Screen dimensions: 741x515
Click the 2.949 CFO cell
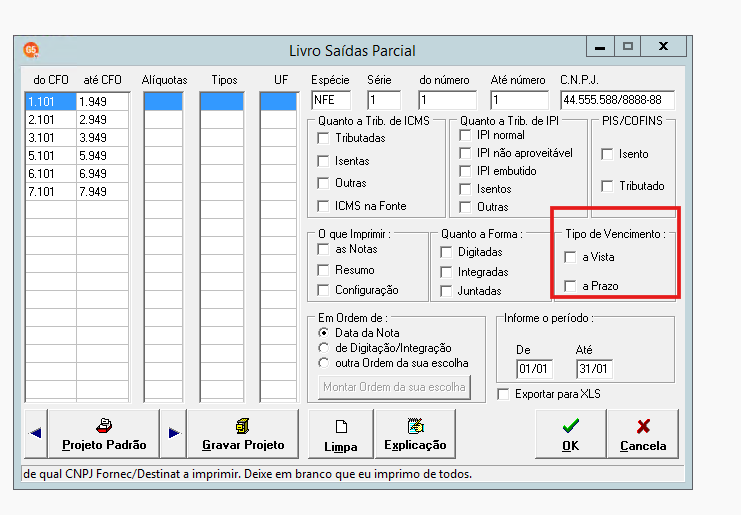[103, 120]
